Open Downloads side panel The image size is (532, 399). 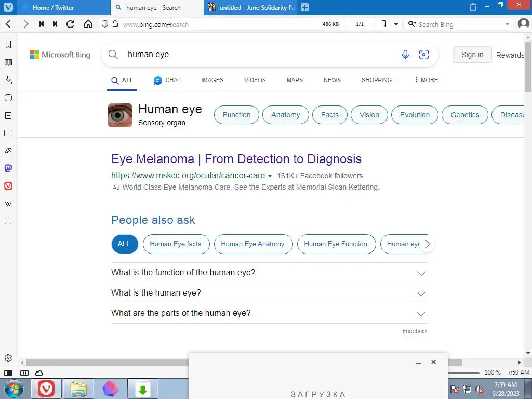8,80
